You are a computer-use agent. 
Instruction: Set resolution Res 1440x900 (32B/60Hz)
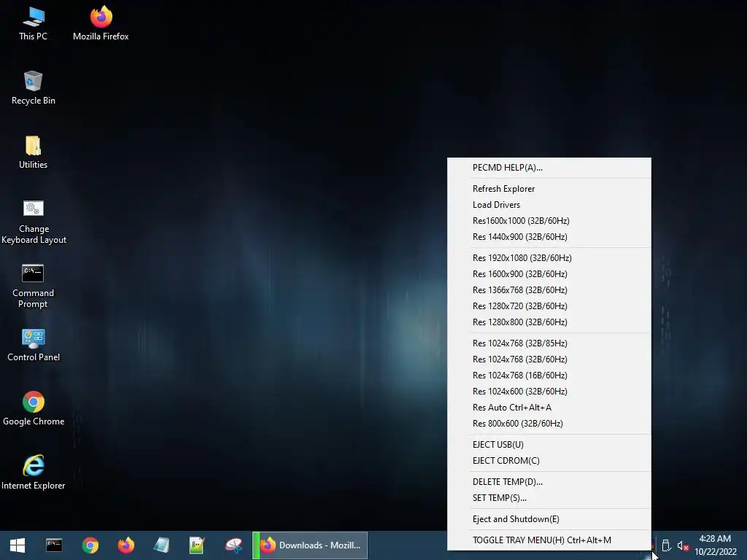click(549, 237)
